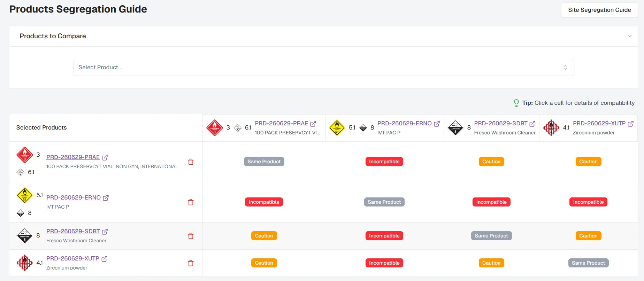Click external link icon next to PRD-260629-XUTP header
Screen dimensions: 644x281
(631, 124)
